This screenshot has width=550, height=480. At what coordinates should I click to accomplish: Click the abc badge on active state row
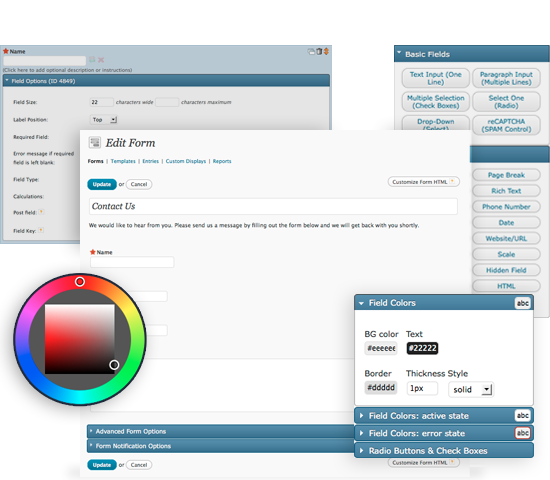(x=522, y=415)
